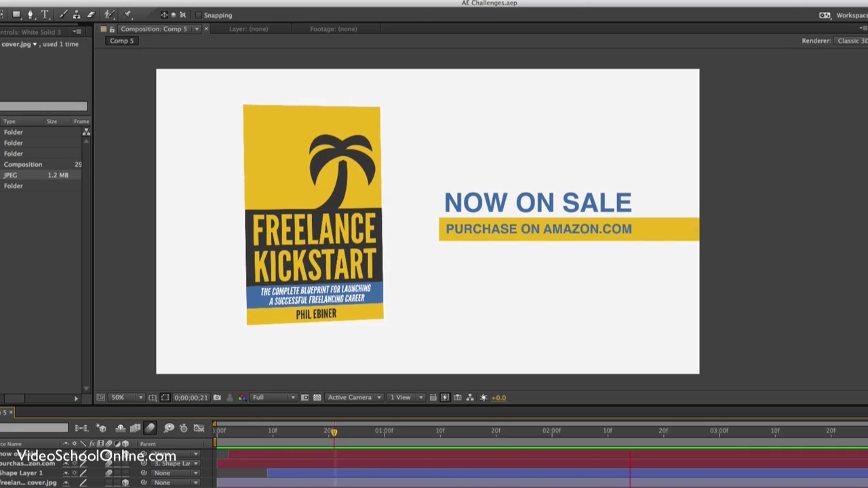
Task: Click the current time indicator at 20f
Action: point(333,431)
